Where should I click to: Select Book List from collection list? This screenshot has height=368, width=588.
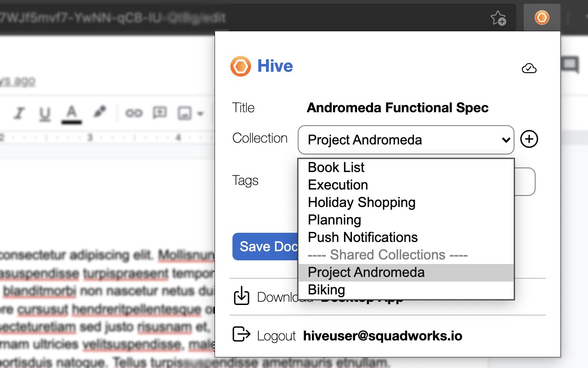tap(406, 167)
